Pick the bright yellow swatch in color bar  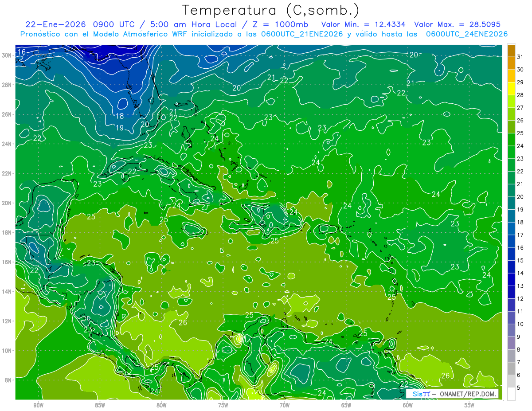511,89
